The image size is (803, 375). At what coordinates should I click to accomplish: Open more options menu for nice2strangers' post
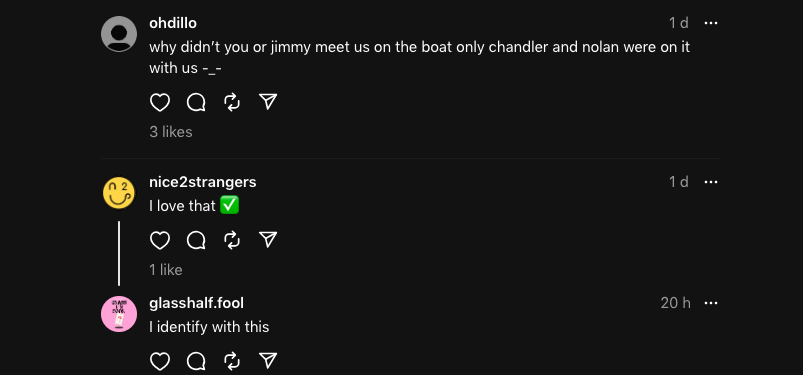pos(711,182)
